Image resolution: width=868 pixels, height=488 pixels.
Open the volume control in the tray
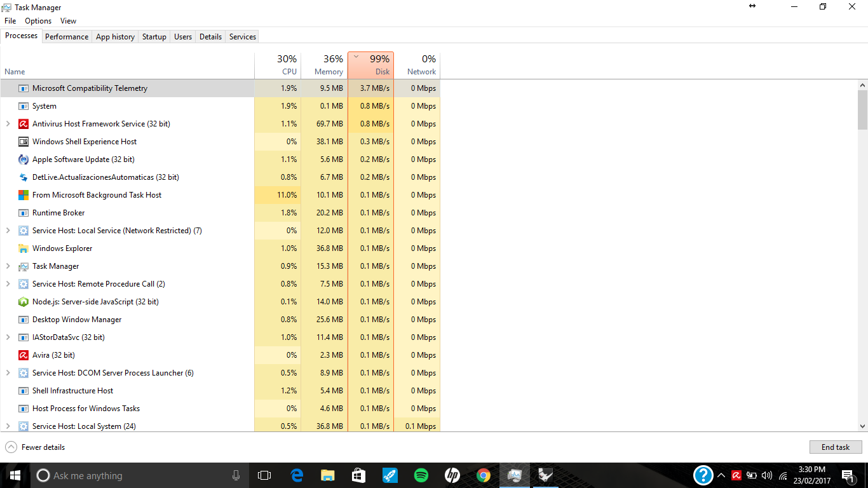coord(767,475)
